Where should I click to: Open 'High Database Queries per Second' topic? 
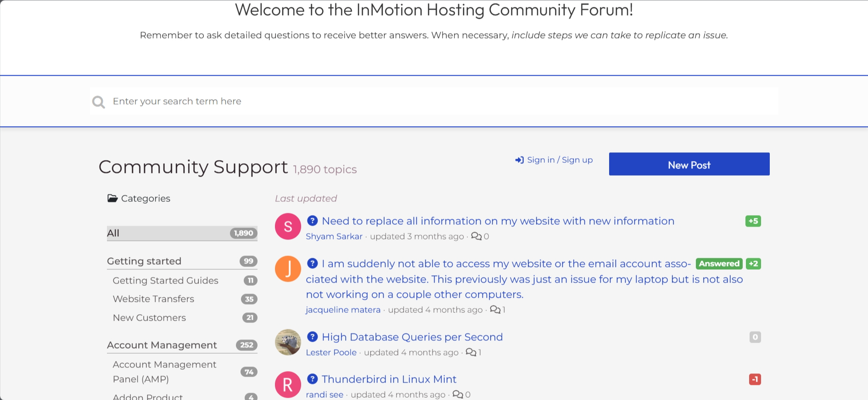point(412,337)
